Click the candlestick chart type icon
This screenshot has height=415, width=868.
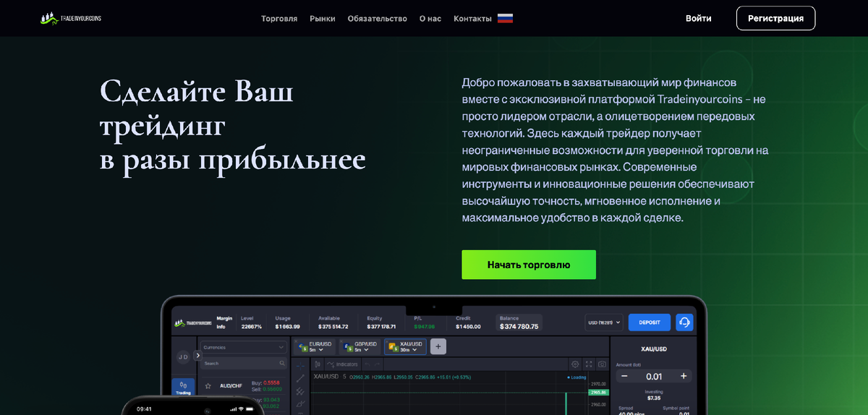(318, 364)
